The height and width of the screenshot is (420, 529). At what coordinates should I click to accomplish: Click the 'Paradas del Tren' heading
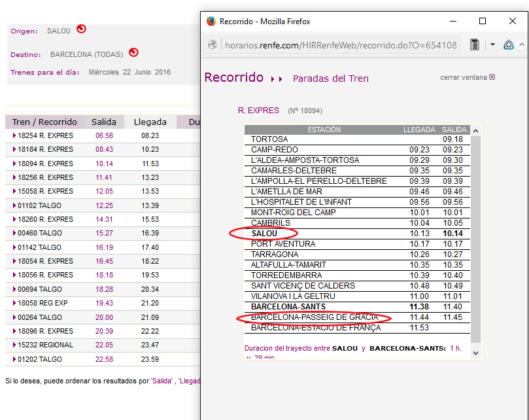[331, 79]
